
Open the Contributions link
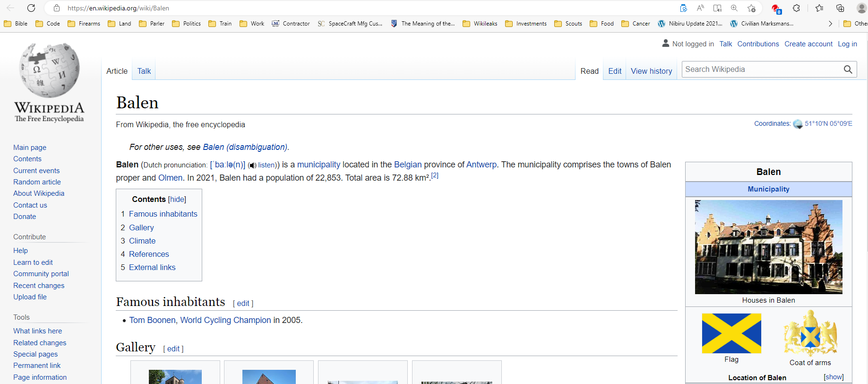[x=758, y=44]
